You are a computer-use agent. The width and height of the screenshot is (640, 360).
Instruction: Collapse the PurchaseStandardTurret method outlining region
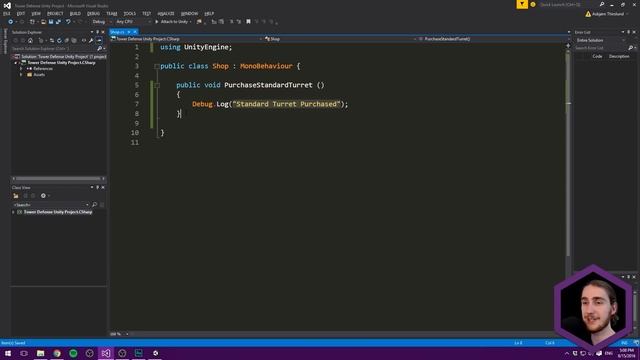[x=157, y=85]
